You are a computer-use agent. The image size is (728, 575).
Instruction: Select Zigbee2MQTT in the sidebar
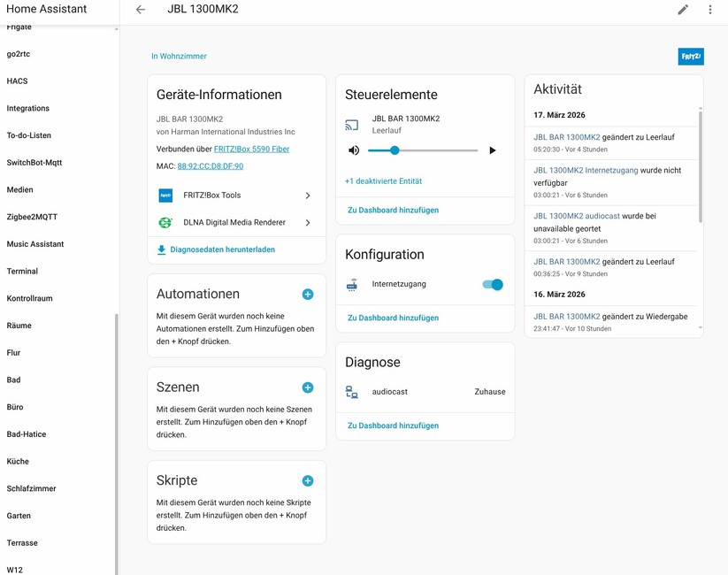(x=32, y=217)
